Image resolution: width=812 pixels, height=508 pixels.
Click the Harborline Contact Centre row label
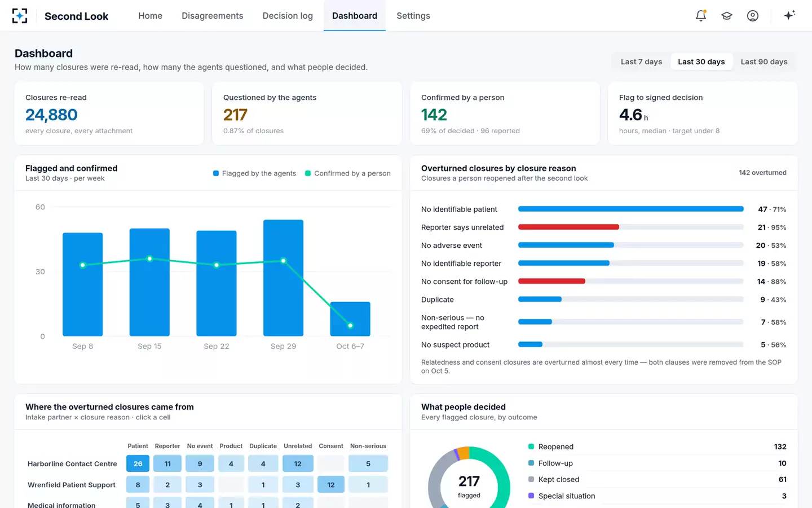(x=72, y=463)
